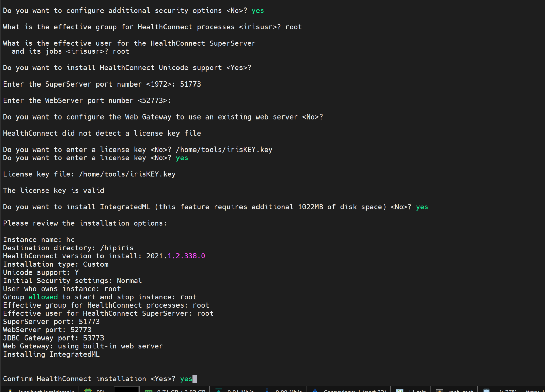Click the disk usage icon in status bar

tap(487, 390)
